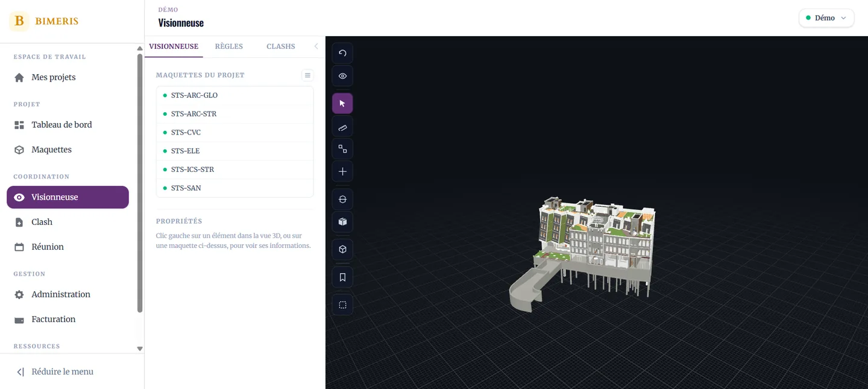Click the calendar icon beside Réunion
Screen dimensions: 868x389
[x=19, y=247]
